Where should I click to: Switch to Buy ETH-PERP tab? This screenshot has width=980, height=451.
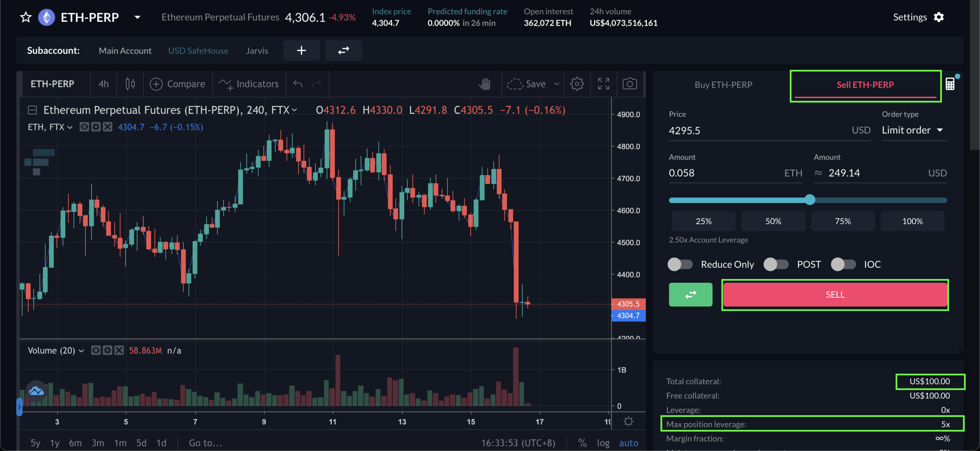coord(723,85)
